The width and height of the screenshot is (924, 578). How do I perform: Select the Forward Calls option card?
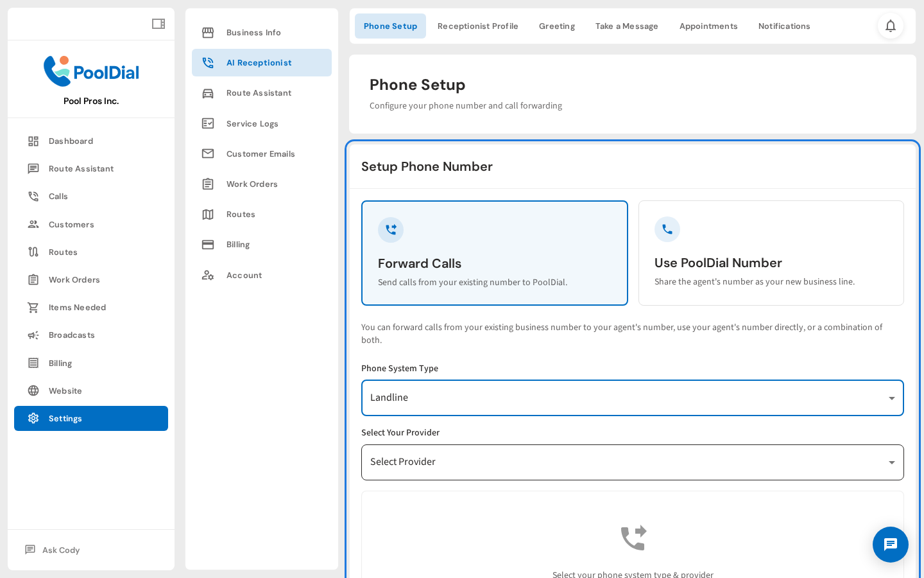494,253
